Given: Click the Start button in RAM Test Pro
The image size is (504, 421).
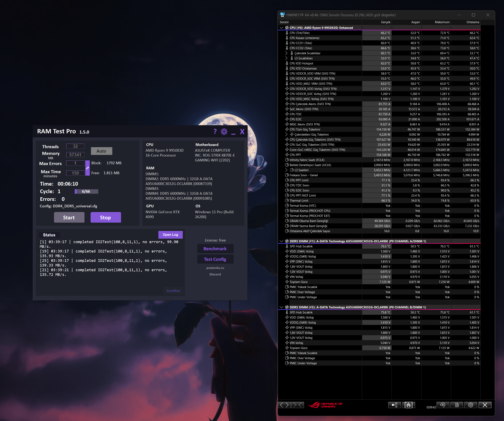Looking at the screenshot, I should 69,217.
